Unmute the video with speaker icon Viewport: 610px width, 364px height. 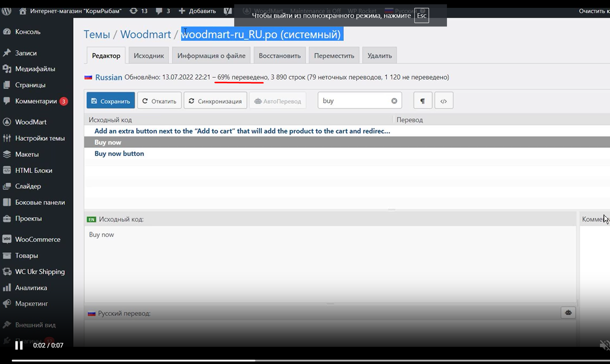(604, 345)
